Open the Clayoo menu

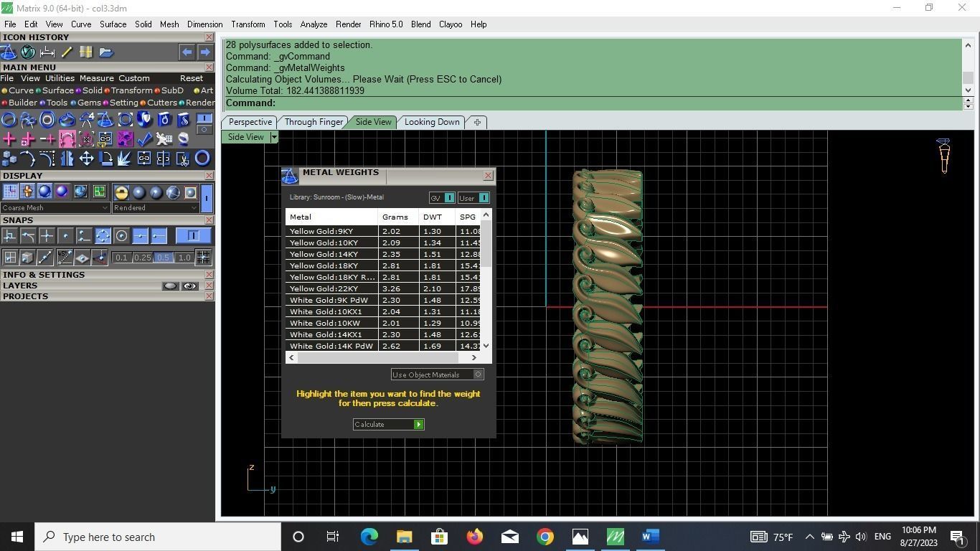451,24
